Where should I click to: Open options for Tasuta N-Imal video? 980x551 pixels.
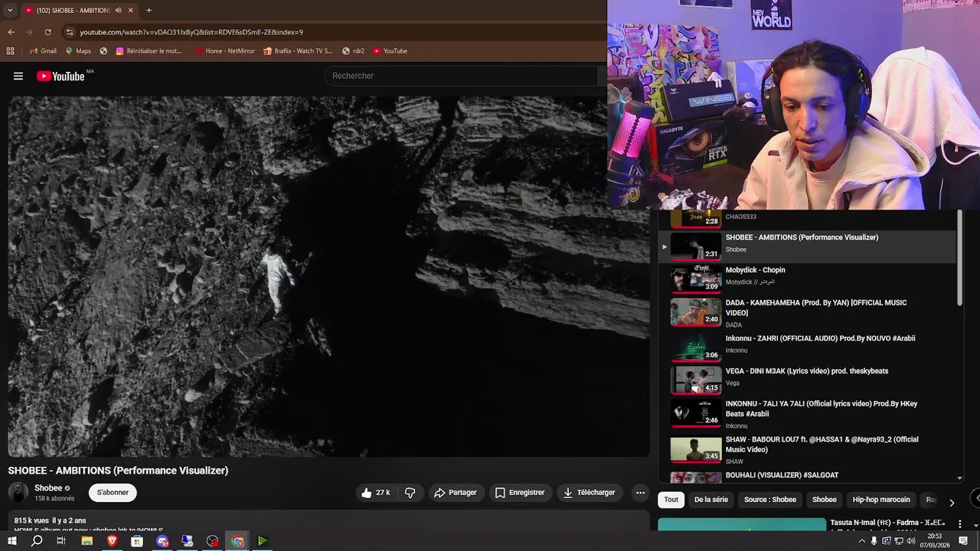960,524
